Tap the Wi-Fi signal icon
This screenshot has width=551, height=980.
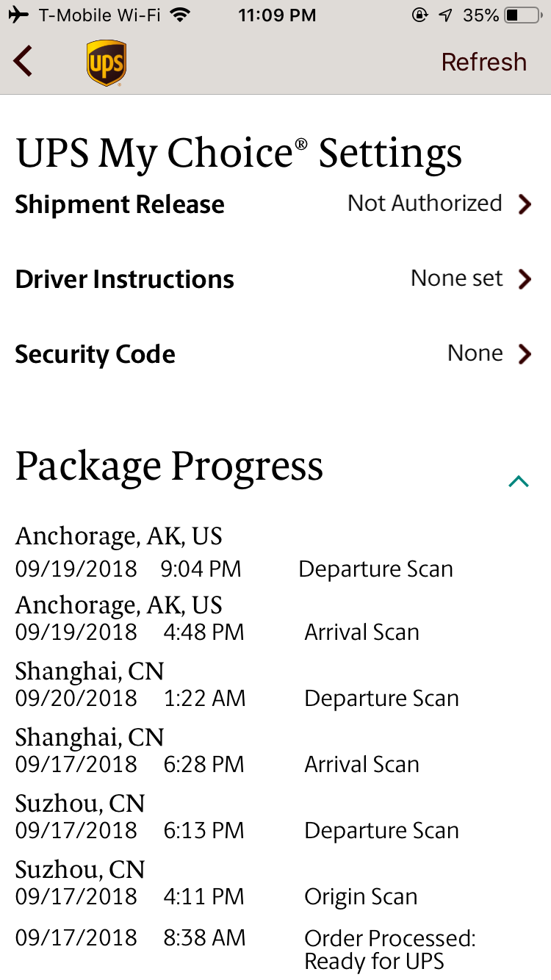point(179,15)
